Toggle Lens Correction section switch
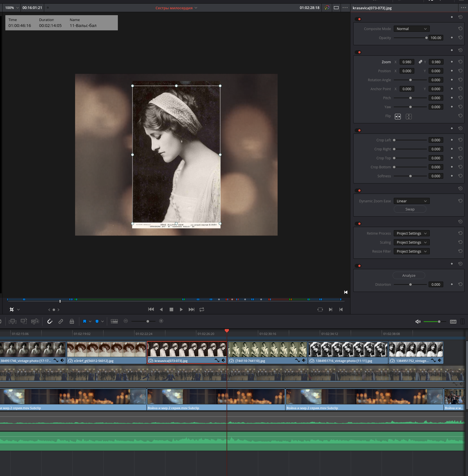Viewport: 468px width, 476px height. [x=358, y=266]
